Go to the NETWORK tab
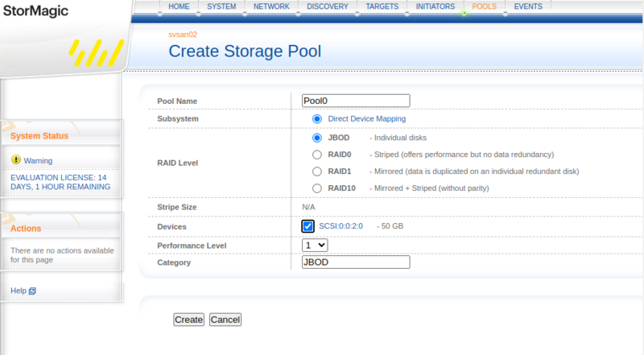644x355 pixels. 270,6
